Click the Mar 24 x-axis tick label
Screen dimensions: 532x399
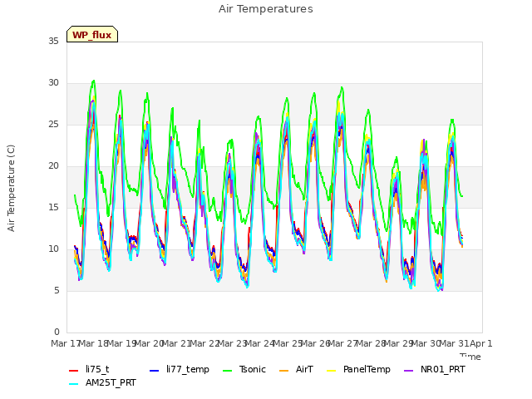click(x=259, y=343)
